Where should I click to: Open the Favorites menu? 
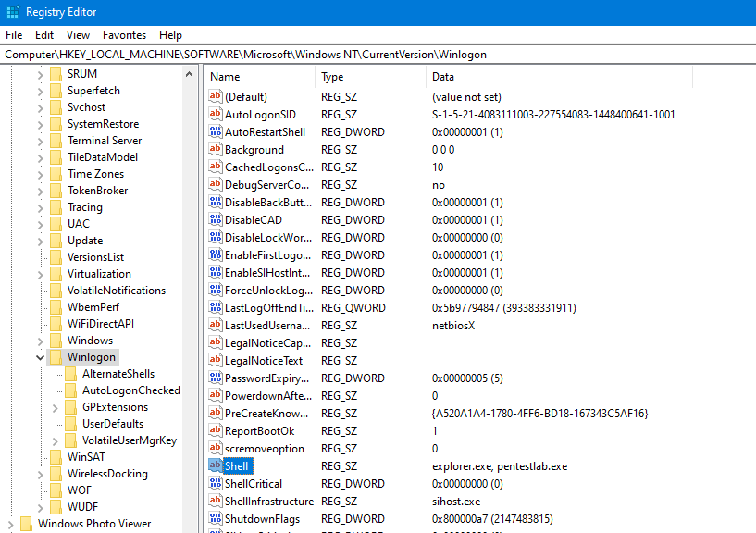124,35
